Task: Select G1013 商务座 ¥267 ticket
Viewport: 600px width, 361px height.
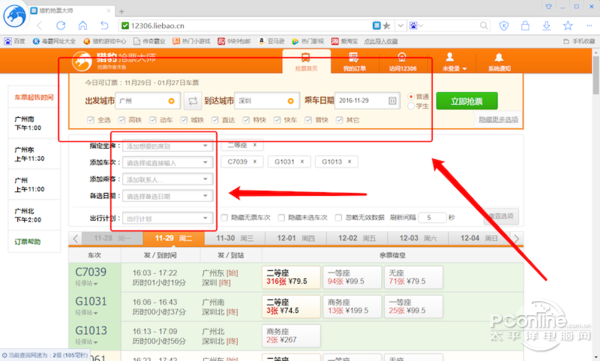Action: click(x=291, y=336)
